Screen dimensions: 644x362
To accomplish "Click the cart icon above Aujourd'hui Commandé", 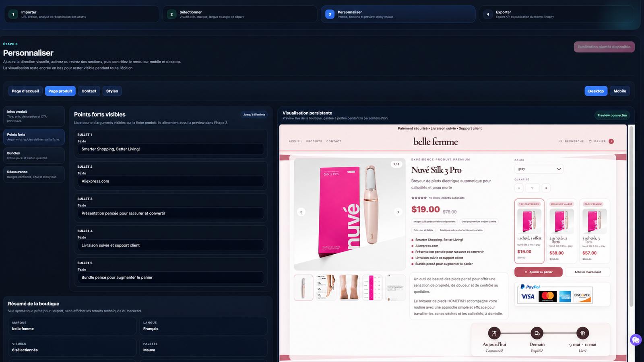I will (x=494, y=333).
